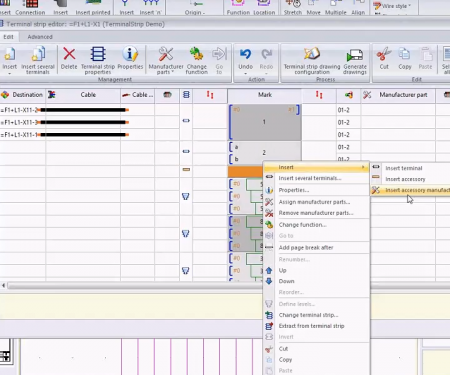Viewport: 450px width, 375px height.
Task: Click Connection tool in top toolbar
Action: coord(30,7)
